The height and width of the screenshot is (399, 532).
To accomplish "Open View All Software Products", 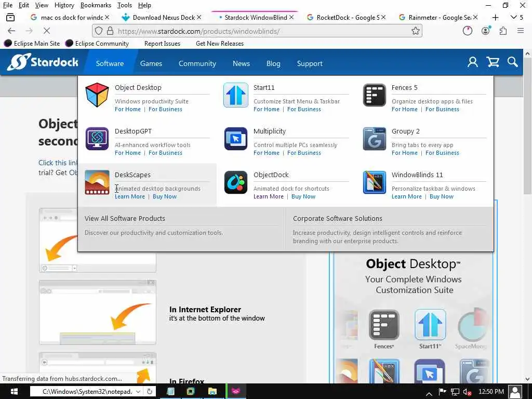I will (x=125, y=219).
